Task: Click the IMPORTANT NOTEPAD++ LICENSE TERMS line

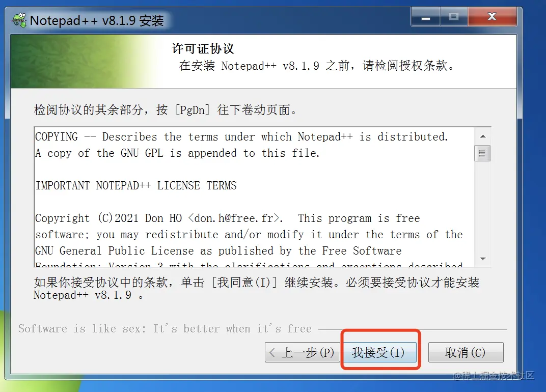Action: (136, 185)
